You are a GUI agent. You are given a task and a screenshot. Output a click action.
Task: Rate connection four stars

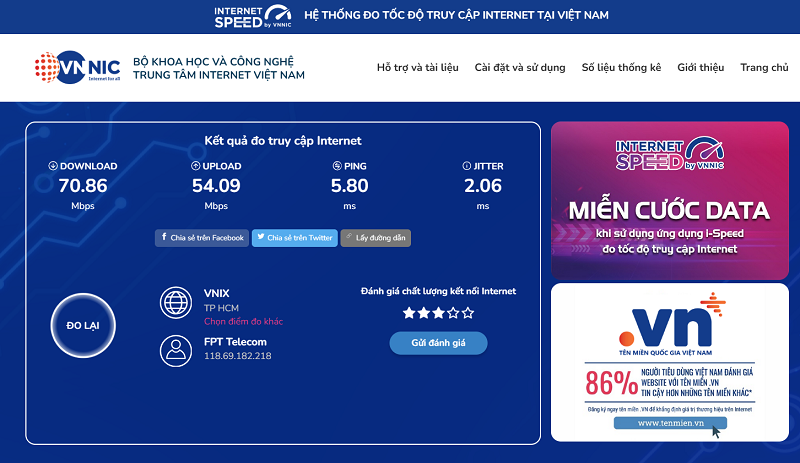point(453,313)
